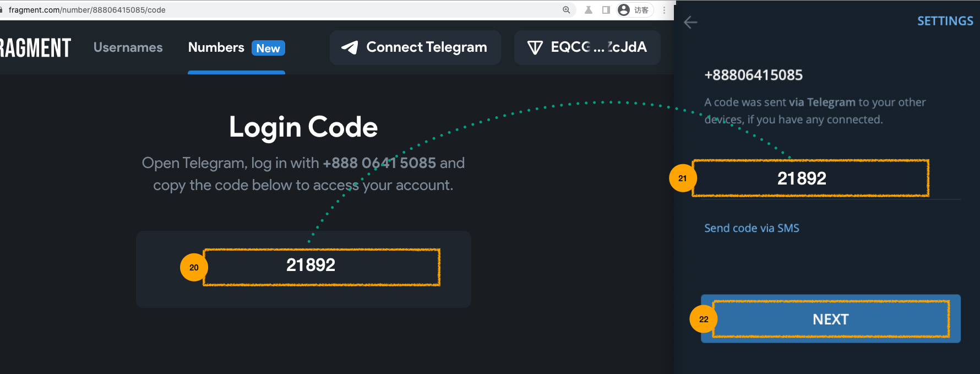Go back using the Telegram arrow

(690, 23)
